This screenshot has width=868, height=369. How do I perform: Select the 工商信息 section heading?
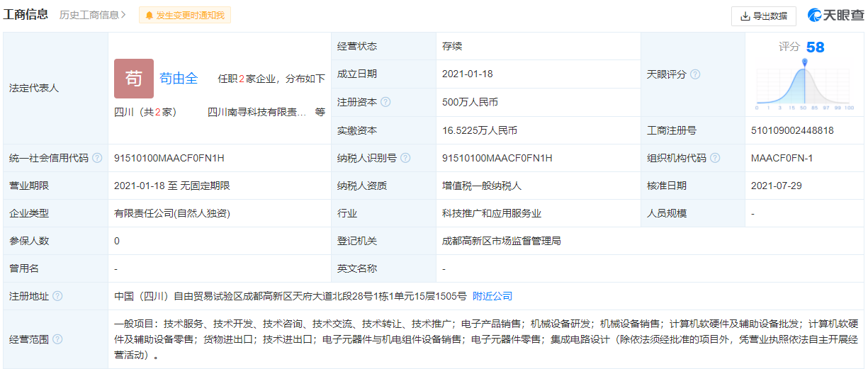[26, 15]
